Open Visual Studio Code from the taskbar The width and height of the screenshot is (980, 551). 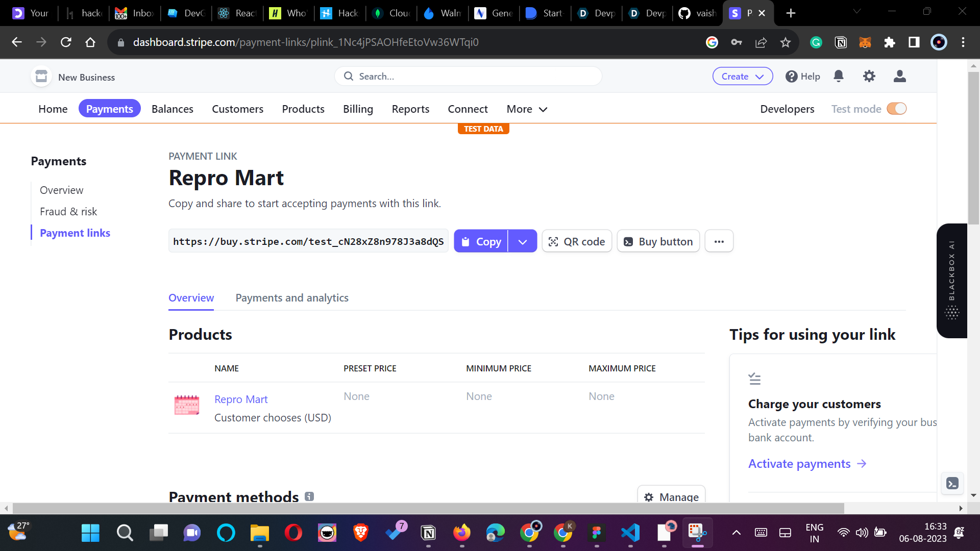pos(630,533)
